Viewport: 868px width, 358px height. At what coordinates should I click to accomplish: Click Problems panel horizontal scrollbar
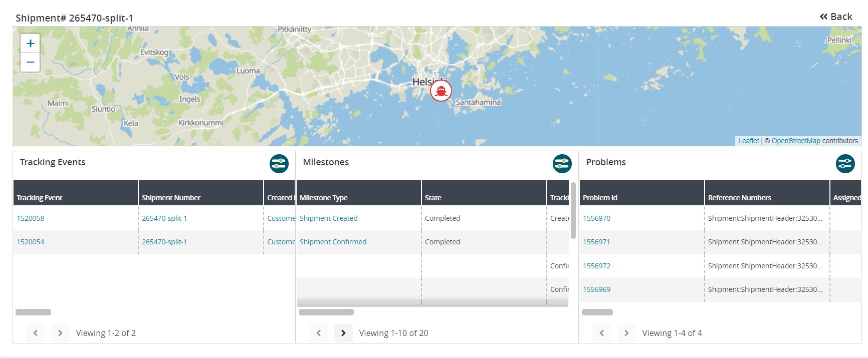tap(597, 312)
